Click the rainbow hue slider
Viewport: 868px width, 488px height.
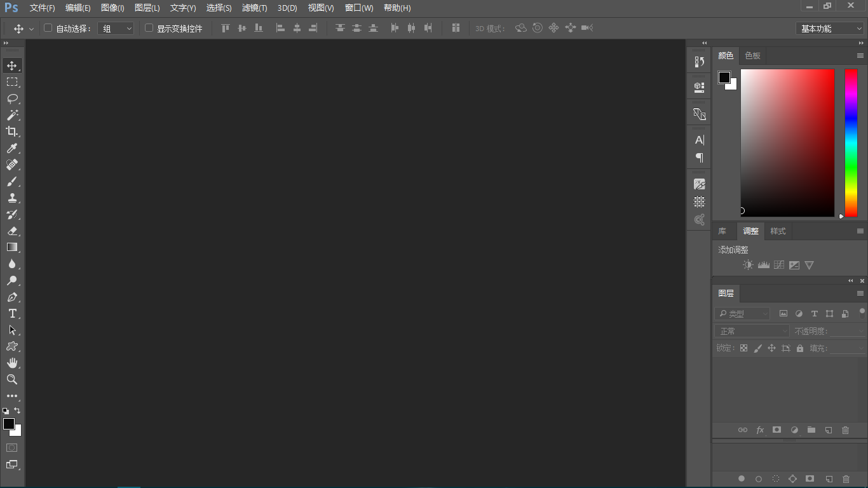click(851, 143)
